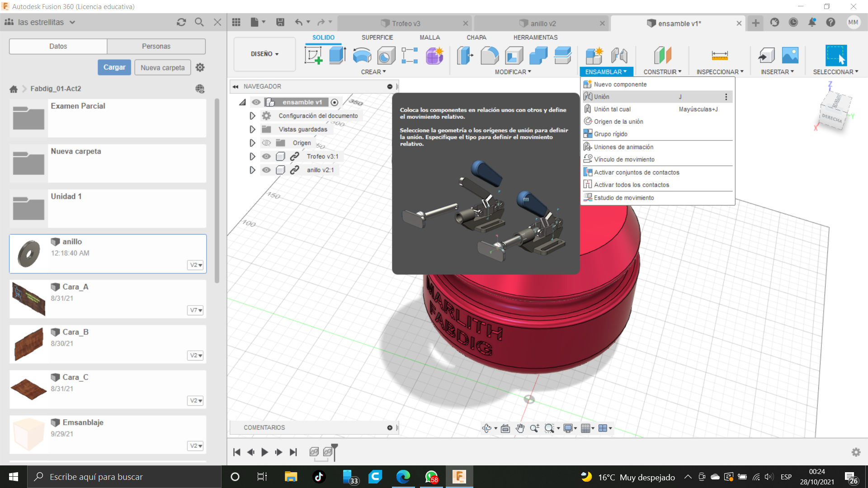
Task: Choose Grupo rígido from Ensamblar menu
Action: 610,134
